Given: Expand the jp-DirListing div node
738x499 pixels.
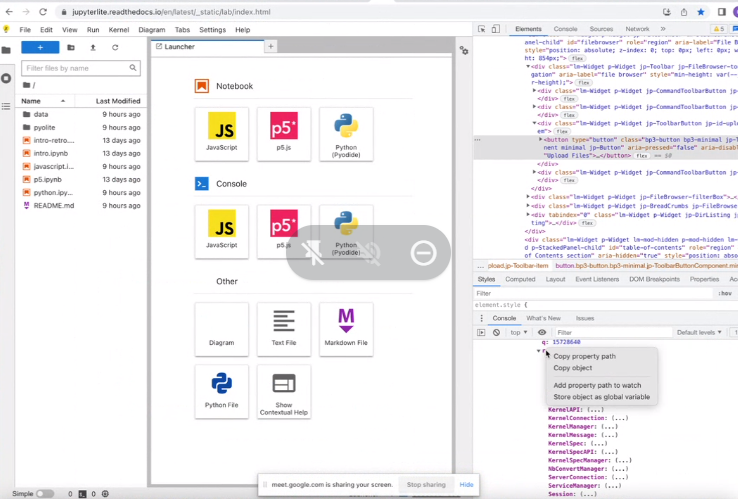Looking at the screenshot, I should coord(528,214).
